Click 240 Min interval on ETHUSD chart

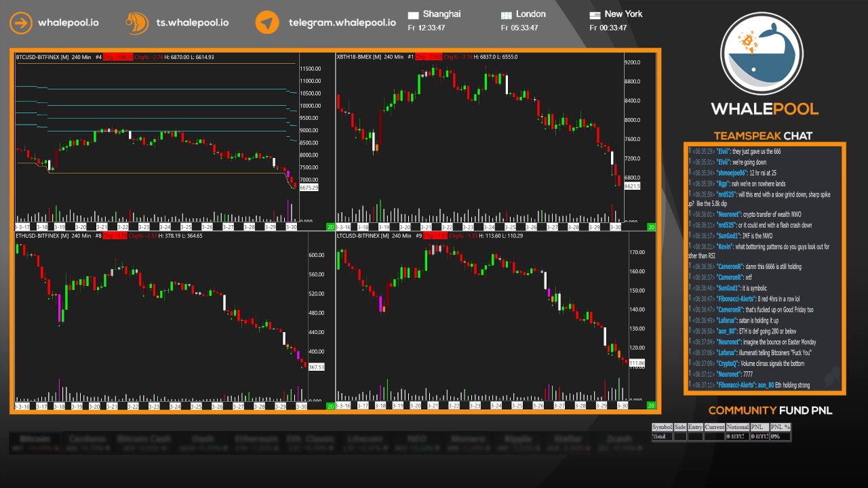81,236
